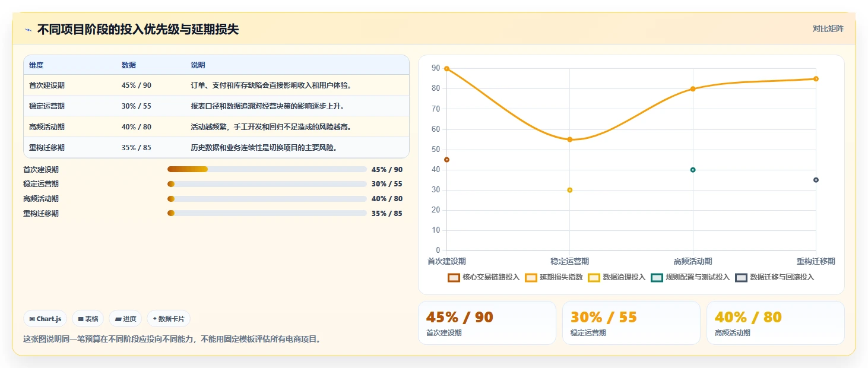868x368 pixels.
Task: Click 首次建设期 in the table's first row
Action: [x=47, y=85]
